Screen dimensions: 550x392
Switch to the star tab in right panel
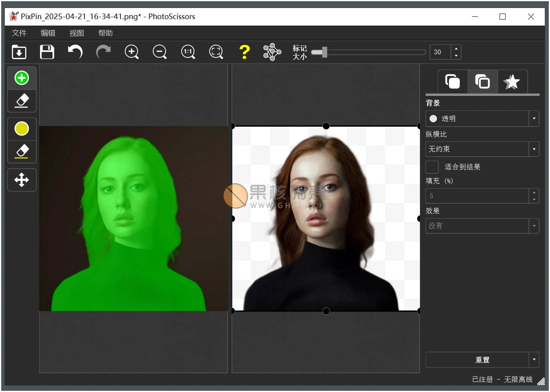512,81
